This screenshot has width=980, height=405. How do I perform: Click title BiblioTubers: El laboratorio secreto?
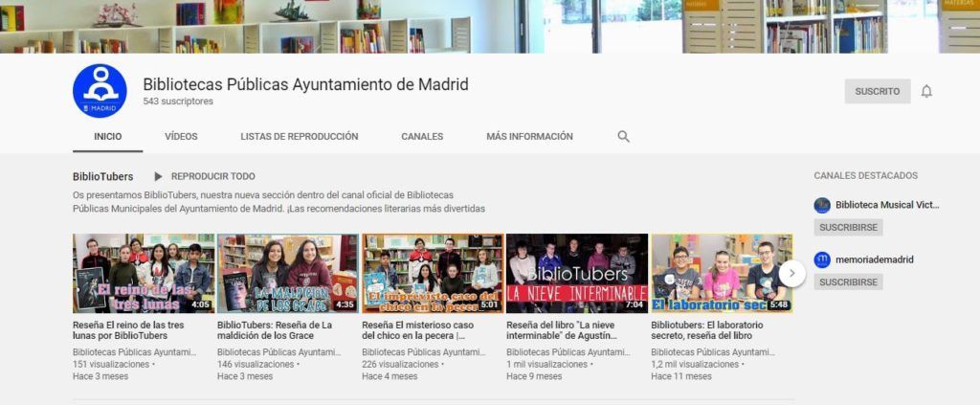(x=707, y=330)
